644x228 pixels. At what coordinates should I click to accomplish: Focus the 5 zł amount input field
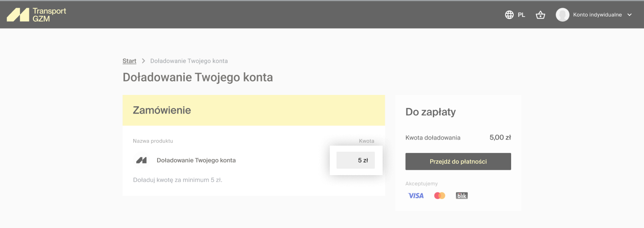pyautogui.click(x=356, y=160)
